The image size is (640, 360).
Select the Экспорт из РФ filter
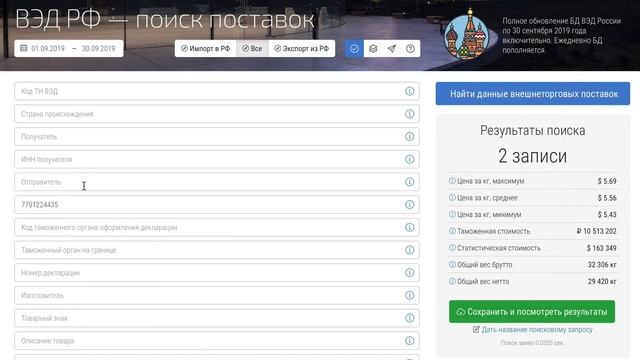[x=302, y=49]
